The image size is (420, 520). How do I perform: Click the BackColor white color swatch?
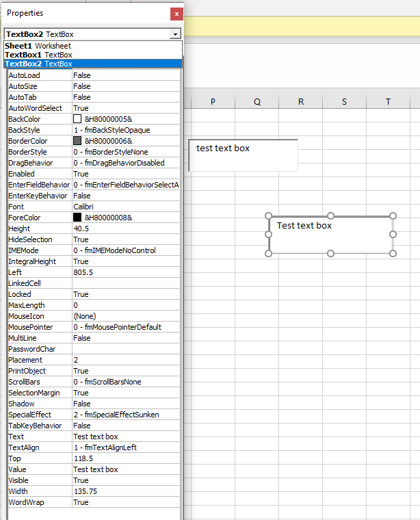(x=77, y=119)
